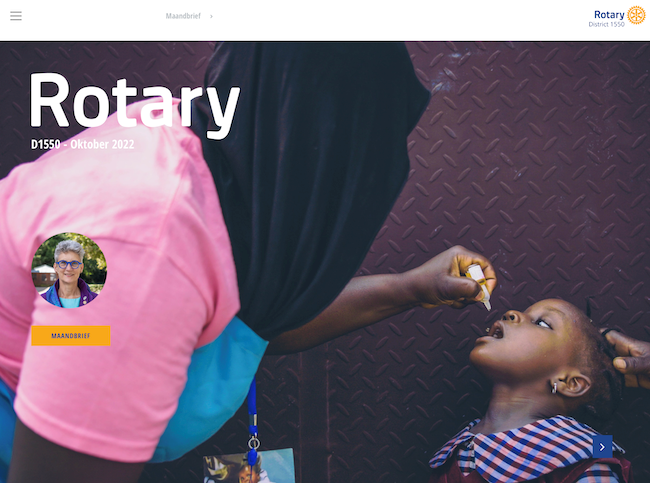Open the circular portrait of the grey-haired woman

69,270
